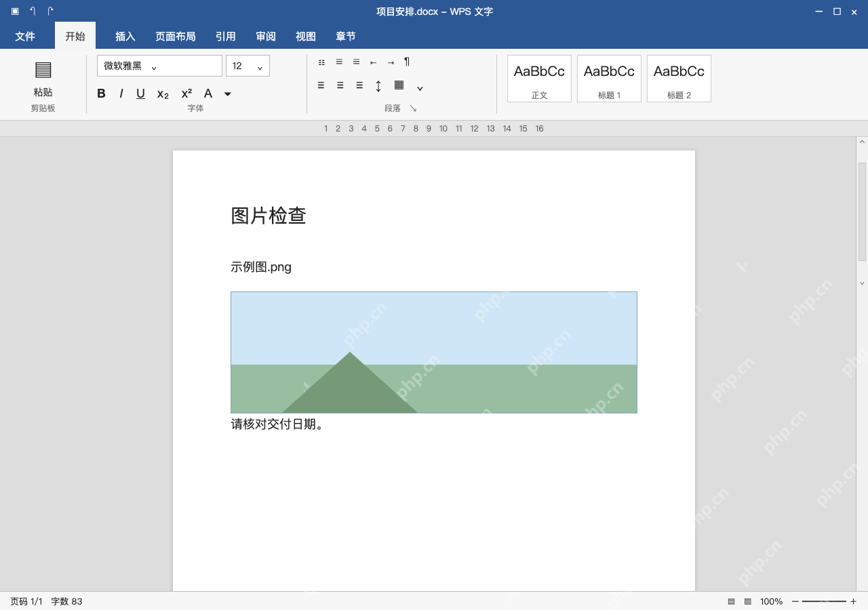Open the font size dropdown showing 12
The height and width of the screenshot is (610, 868).
pos(248,66)
